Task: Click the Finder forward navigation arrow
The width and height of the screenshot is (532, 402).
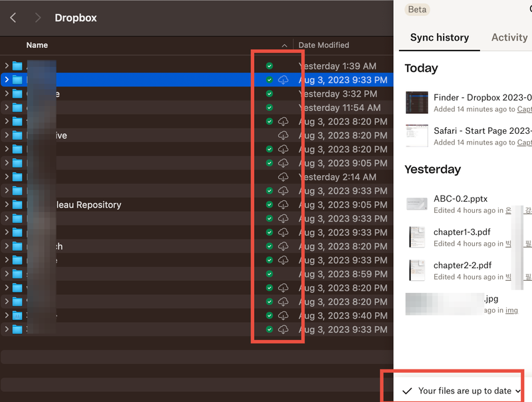Action: pyautogui.click(x=38, y=18)
